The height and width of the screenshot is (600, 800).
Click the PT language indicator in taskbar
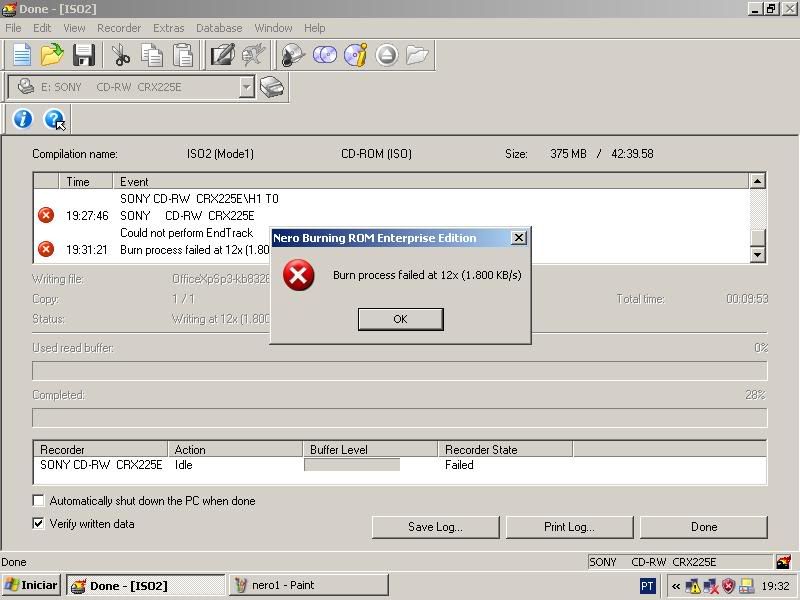click(647, 586)
